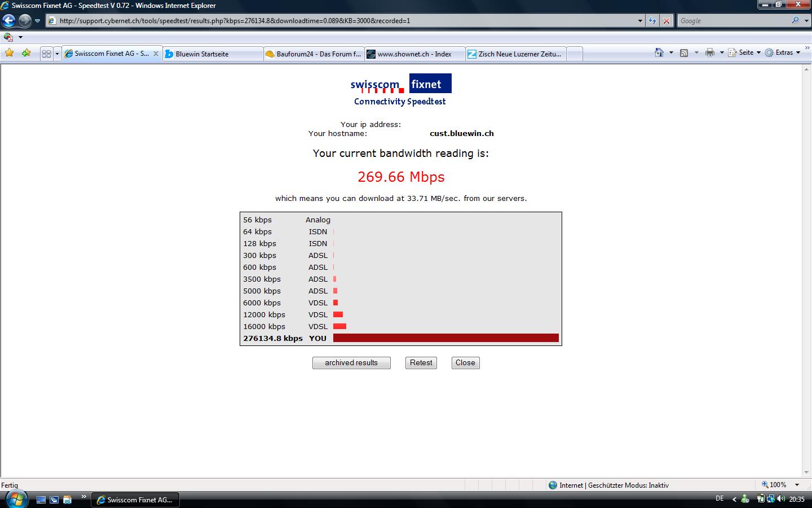Click the 276134.8 kbps label
This screenshot has width=812, height=508.
tap(273, 338)
